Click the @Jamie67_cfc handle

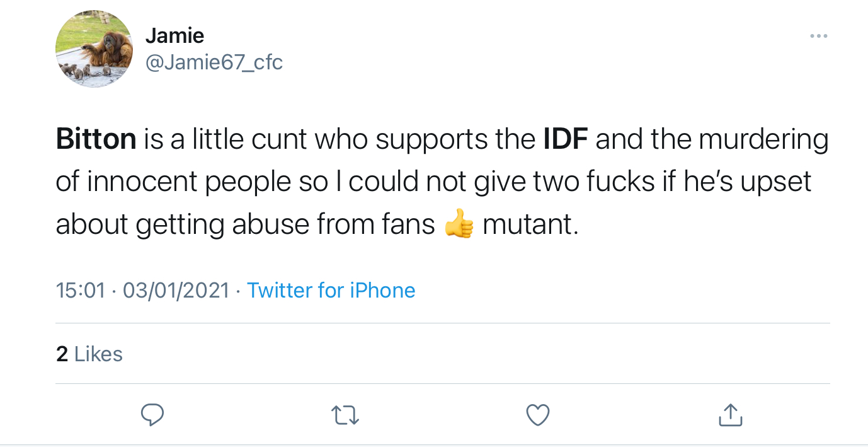coord(214,62)
